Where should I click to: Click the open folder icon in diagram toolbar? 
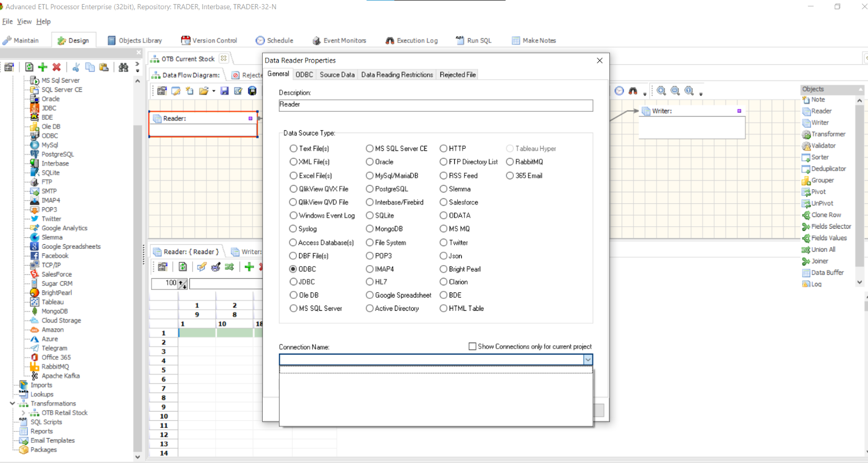pos(203,91)
